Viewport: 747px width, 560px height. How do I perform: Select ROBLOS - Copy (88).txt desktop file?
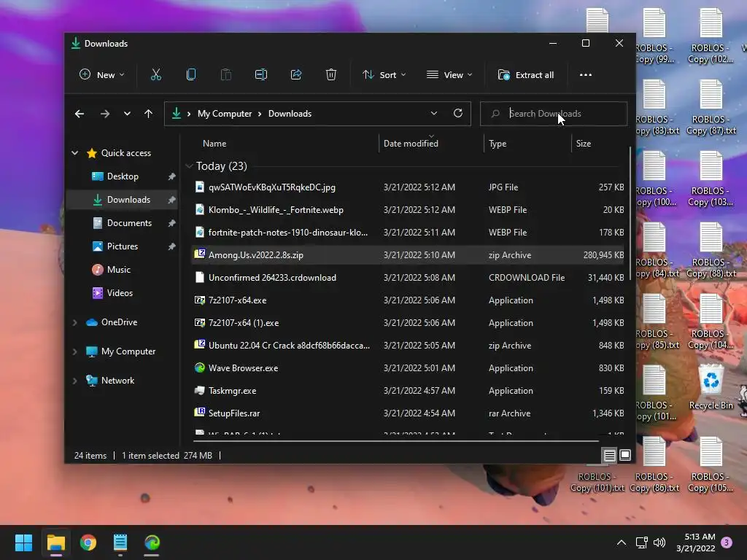[x=711, y=251]
